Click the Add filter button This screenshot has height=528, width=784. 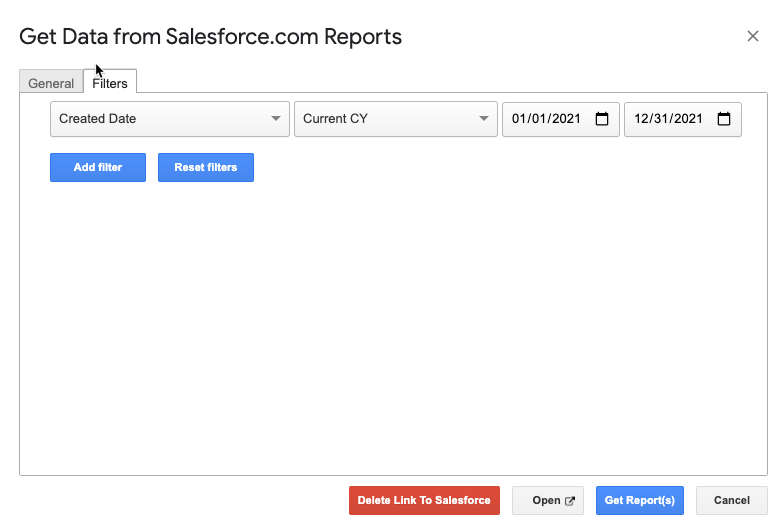pos(98,168)
